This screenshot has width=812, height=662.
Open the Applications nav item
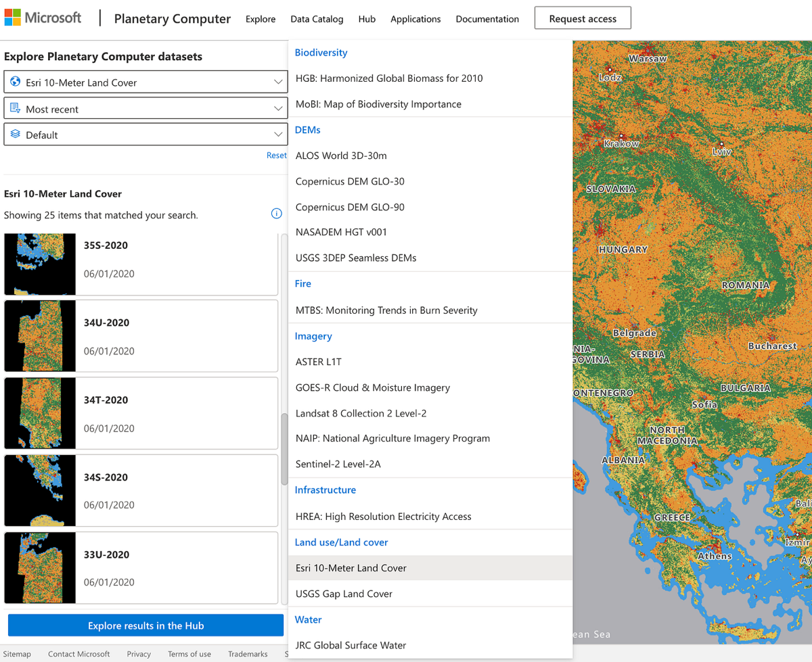point(415,19)
